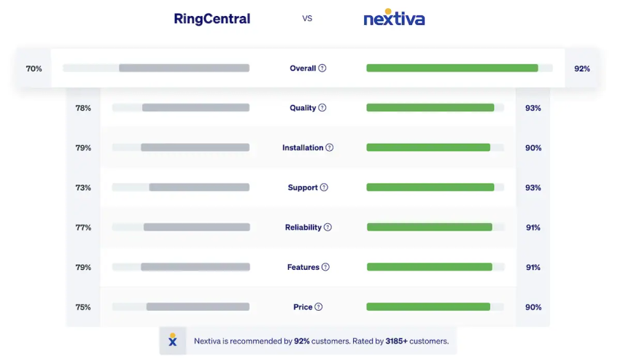Click the 70% Overall score for RingCentral
This screenshot has width=620, height=364.
click(x=34, y=69)
